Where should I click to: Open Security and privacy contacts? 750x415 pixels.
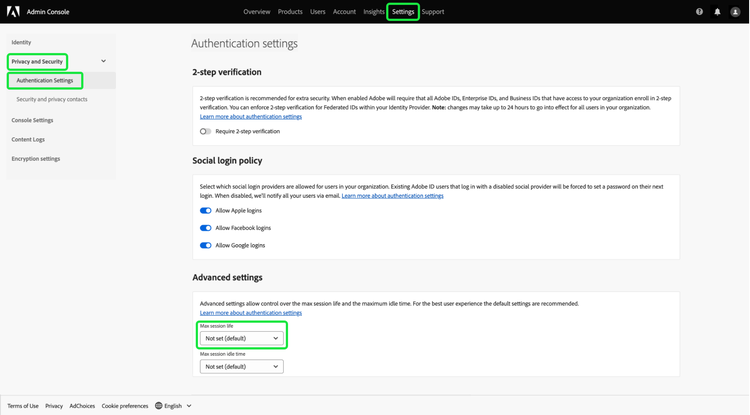point(52,99)
